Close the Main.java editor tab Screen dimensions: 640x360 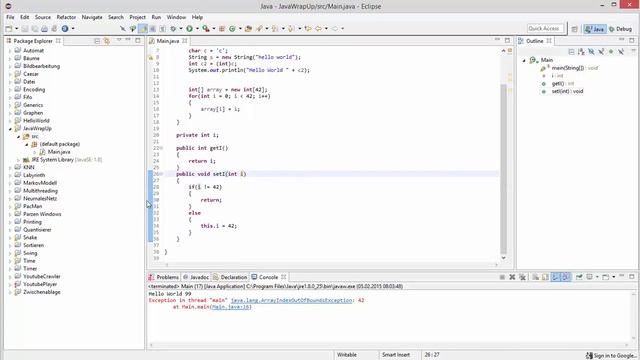pyautogui.click(x=184, y=41)
